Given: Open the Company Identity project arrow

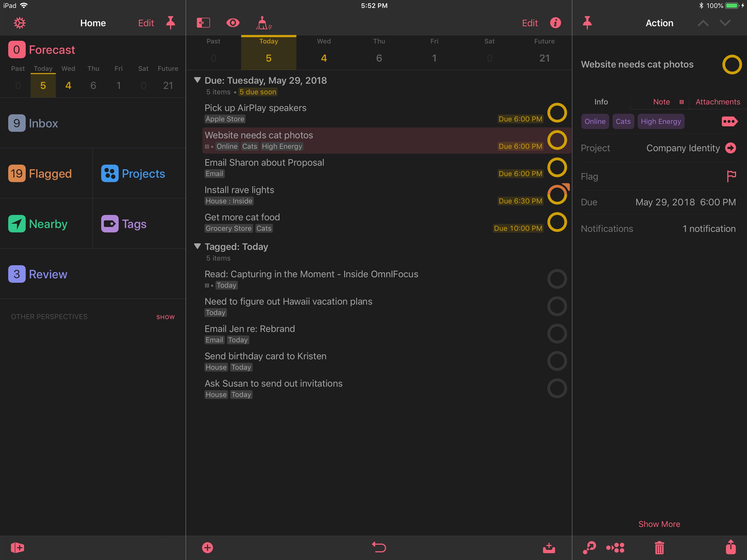Looking at the screenshot, I should [x=731, y=148].
